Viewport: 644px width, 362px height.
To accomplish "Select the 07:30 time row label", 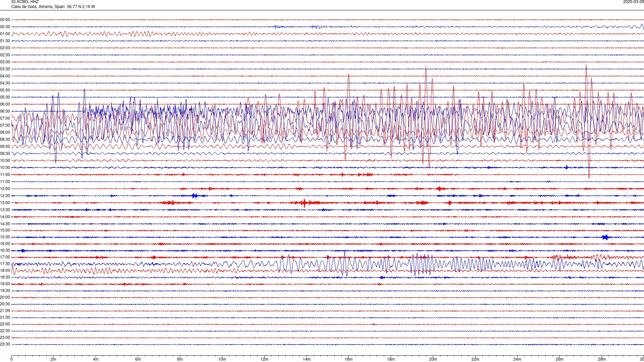I will click(x=5, y=125).
